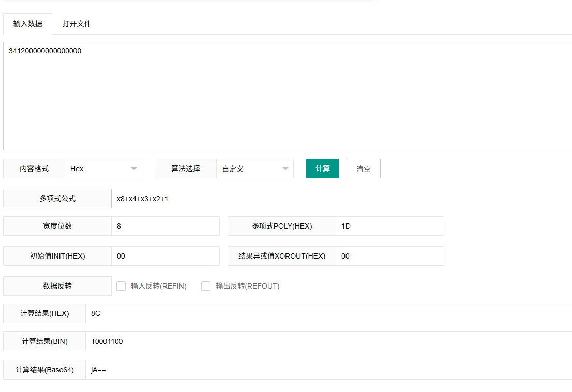
Task: Click the 计算结果(BIN) field showing 10001100
Action: [x=329, y=341]
